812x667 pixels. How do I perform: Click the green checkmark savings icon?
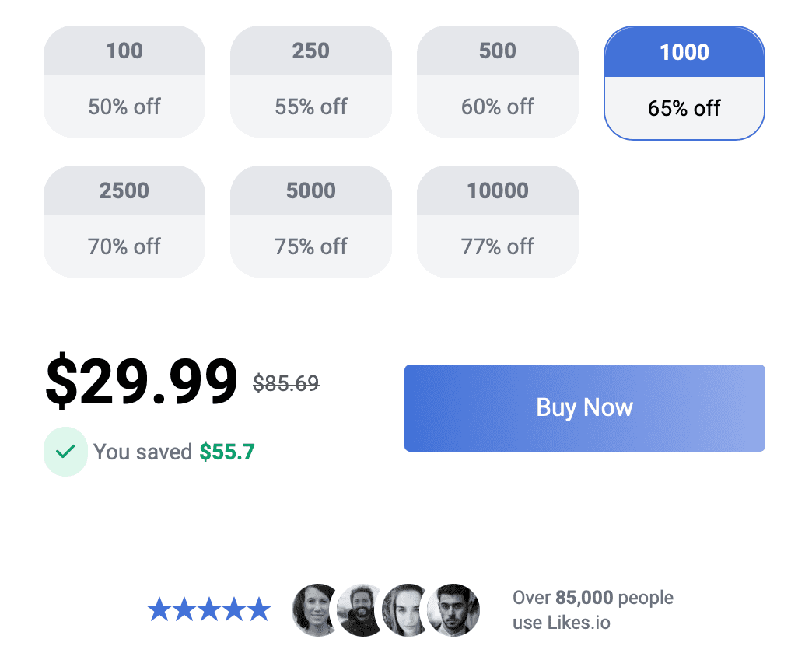(66, 452)
